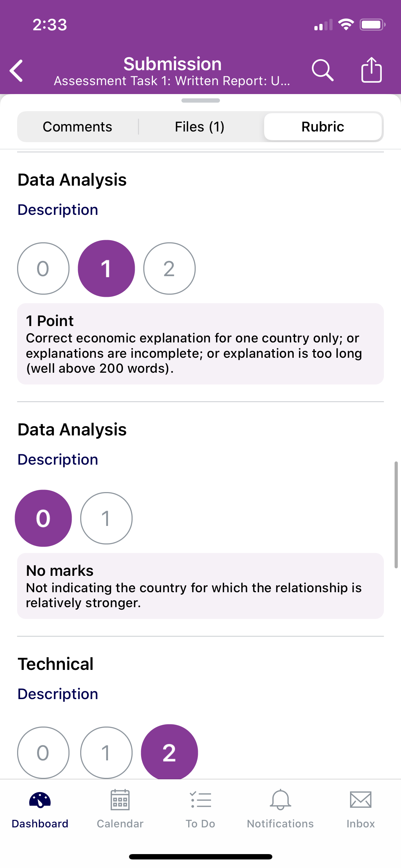This screenshot has width=401, height=868.
Task: Select rating 1 in second Data Analysis
Action: point(106,518)
